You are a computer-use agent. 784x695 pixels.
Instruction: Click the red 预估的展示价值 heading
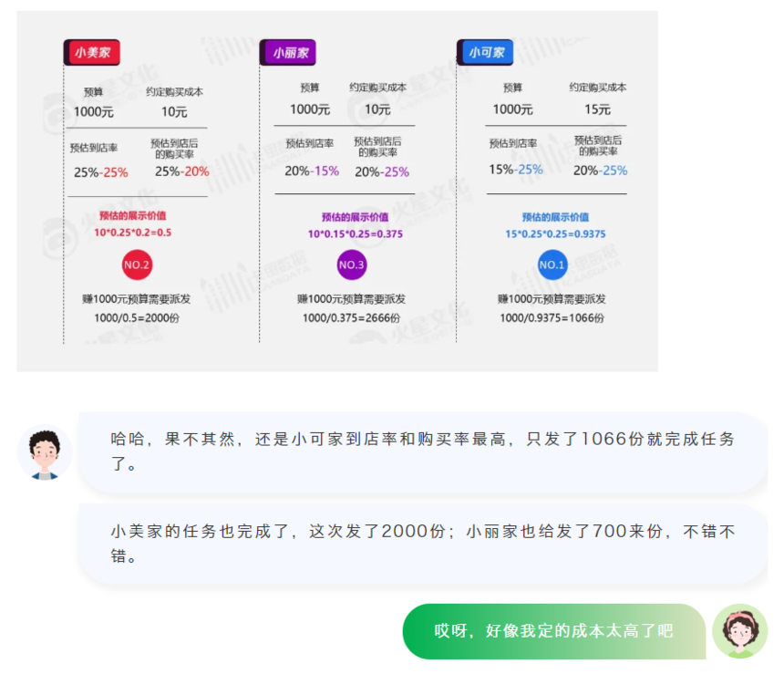coord(133,216)
